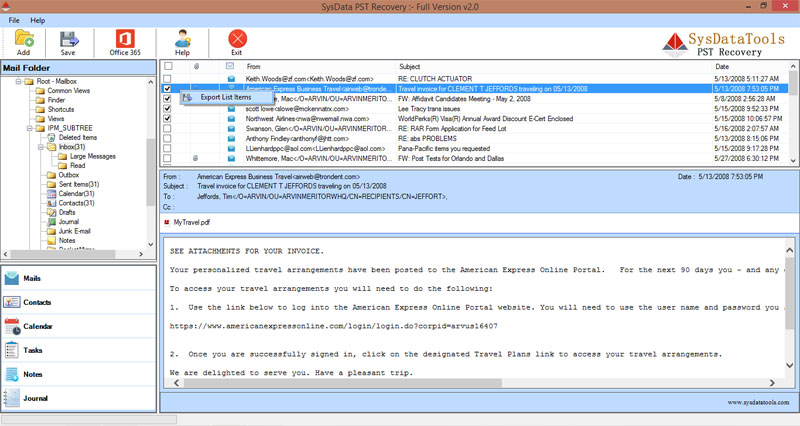Viewport: 800px width, 426px height.
Task: Select the Deleted Items folder
Action: [x=77, y=137]
